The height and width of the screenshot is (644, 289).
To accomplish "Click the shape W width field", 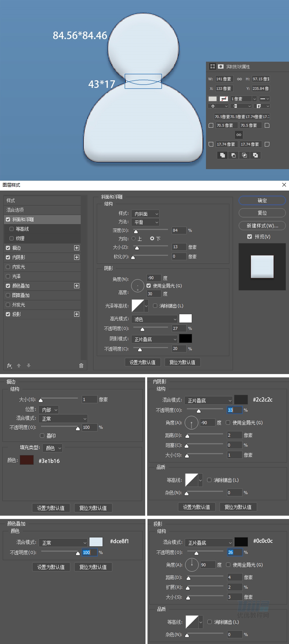I will point(224,79).
